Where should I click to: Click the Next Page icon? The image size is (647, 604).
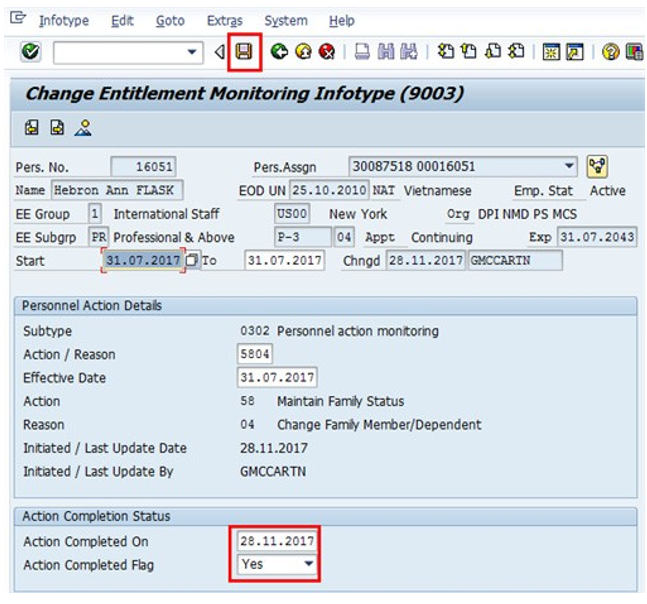(493, 52)
